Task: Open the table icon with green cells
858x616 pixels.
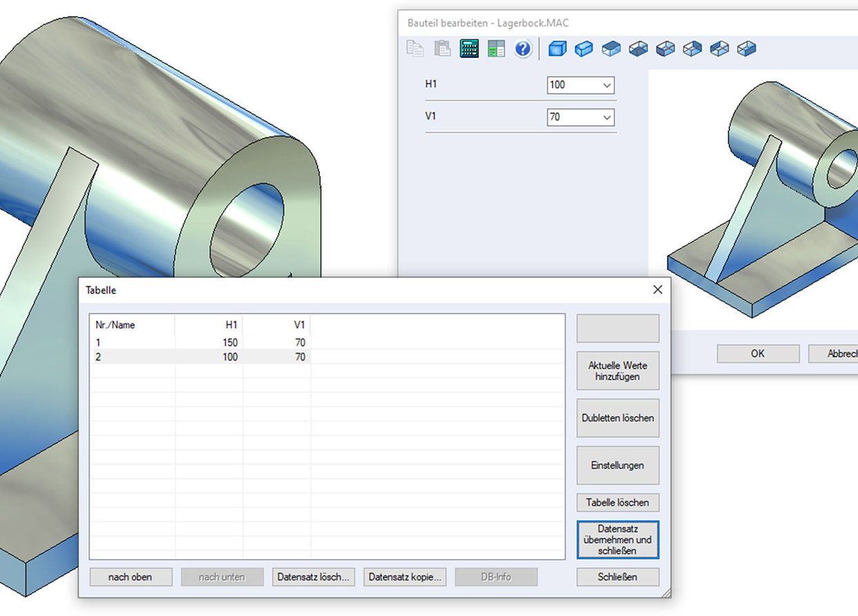Action: (x=496, y=48)
